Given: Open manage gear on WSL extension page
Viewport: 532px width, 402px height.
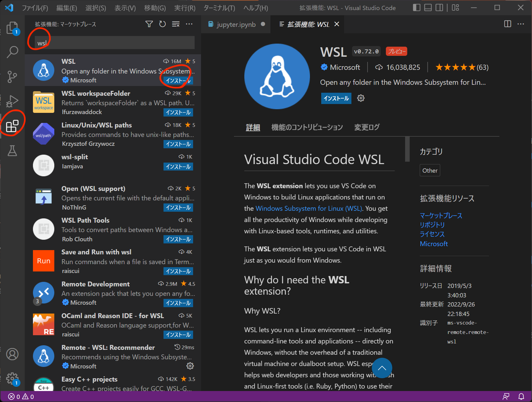Looking at the screenshot, I should click(361, 98).
